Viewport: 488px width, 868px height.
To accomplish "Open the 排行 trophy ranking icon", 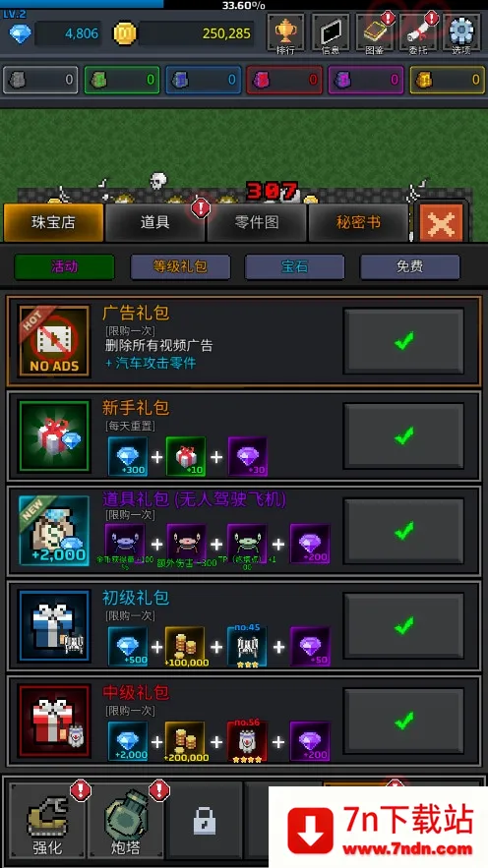I will tap(286, 33).
